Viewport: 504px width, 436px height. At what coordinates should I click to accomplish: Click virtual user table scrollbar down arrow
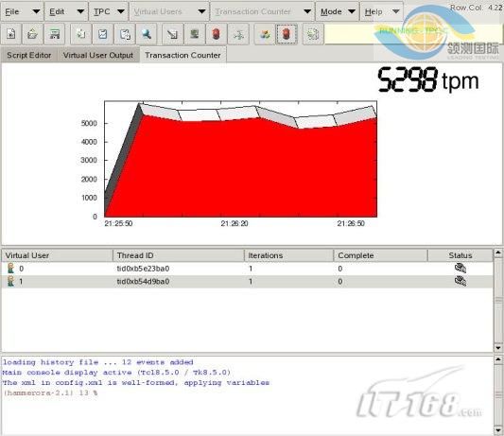point(498,348)
